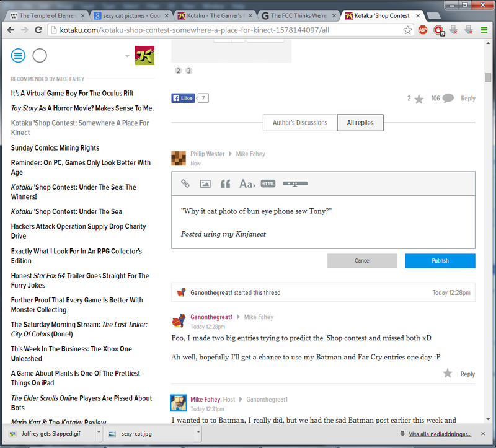Close The FCC Thinks We're tab
Viewport: 496px width, 448px height.
[334, 16]
